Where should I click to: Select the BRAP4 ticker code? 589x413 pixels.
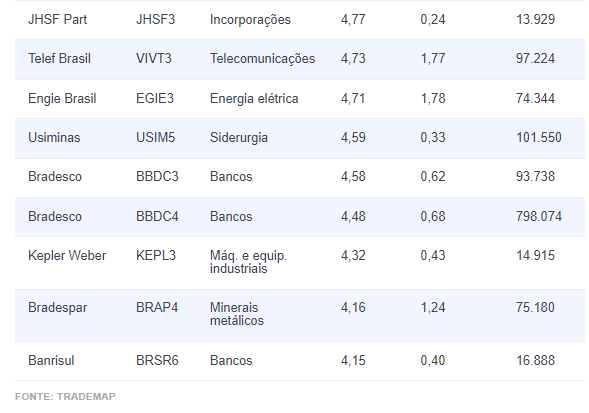pos(157,307)
